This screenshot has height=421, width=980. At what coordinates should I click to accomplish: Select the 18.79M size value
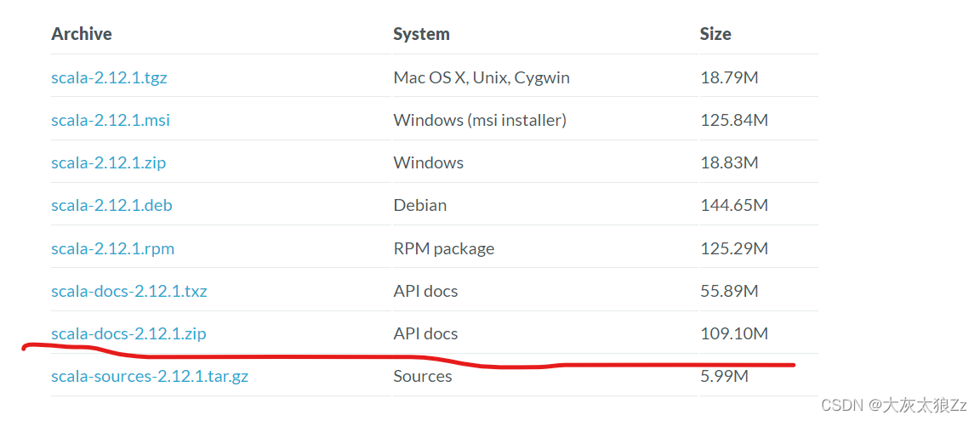[729, 78]
